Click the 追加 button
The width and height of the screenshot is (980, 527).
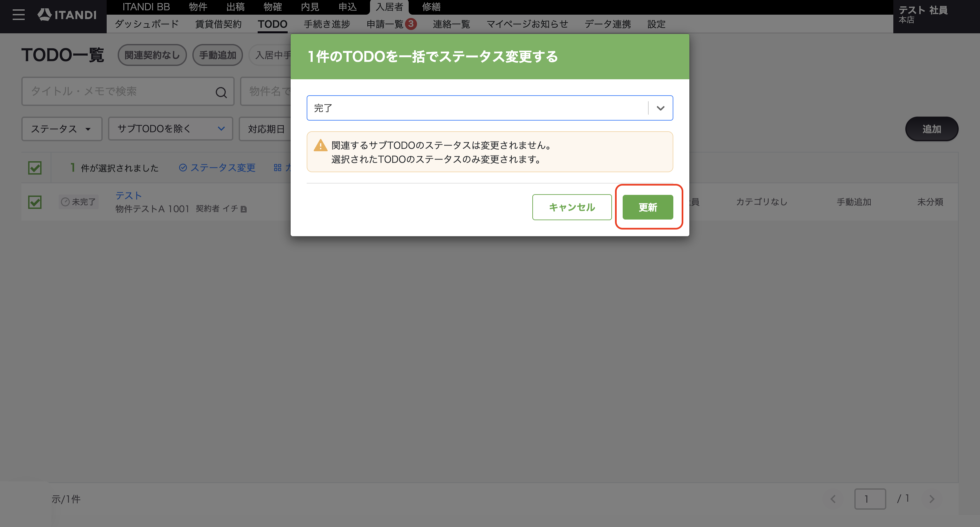pos(931,129)
